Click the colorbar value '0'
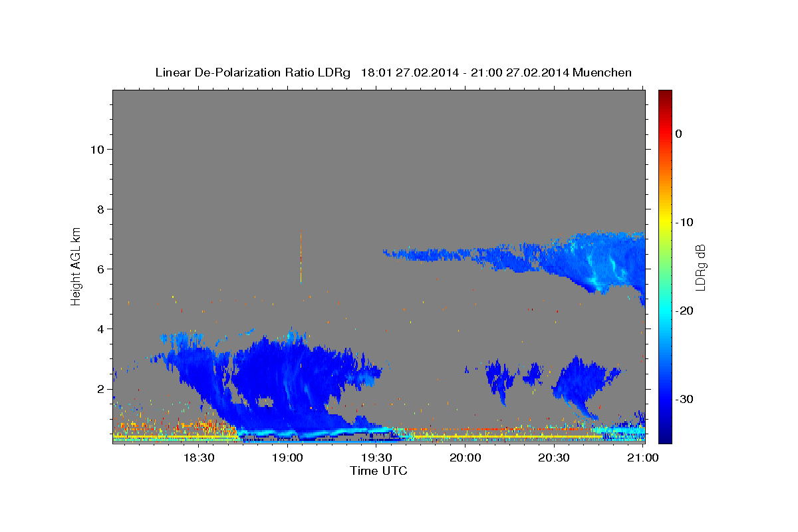Screen dimensions: 798x532 [678, 134]
